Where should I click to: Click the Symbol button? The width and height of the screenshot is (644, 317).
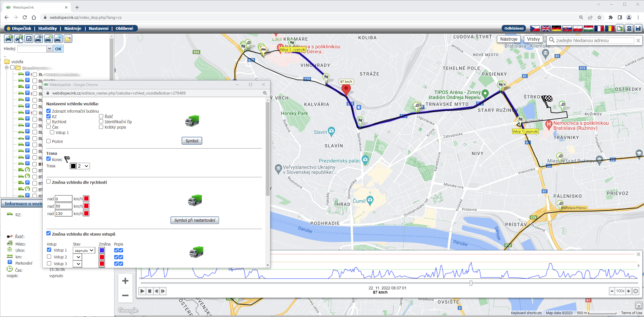(x=192, y=141)
